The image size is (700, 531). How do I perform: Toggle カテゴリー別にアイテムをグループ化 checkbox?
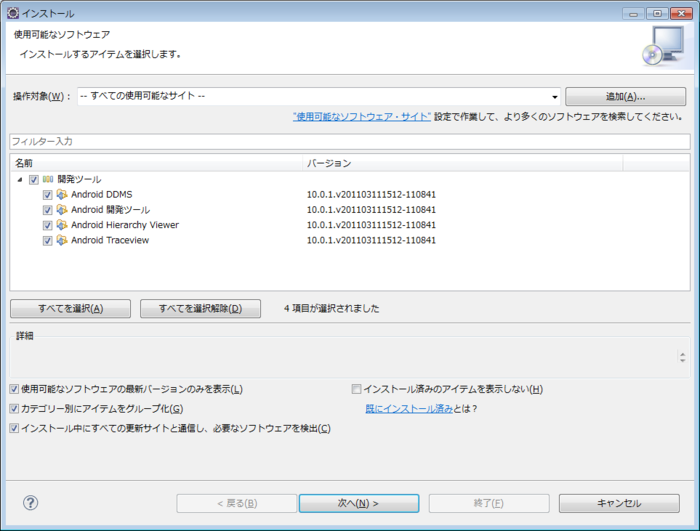pyautogui.click(x=14, y=409)
